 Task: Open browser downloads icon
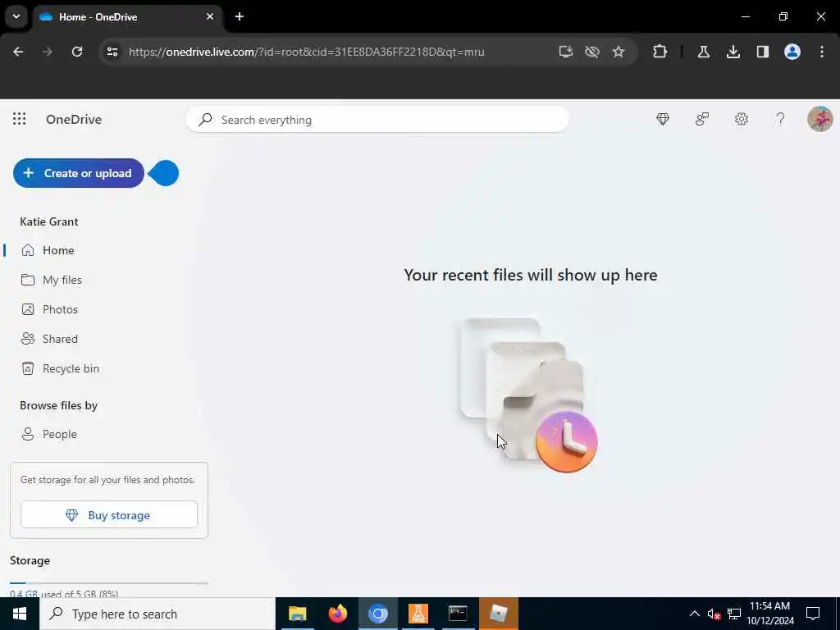pyautogui.click(x=733, y=52)
